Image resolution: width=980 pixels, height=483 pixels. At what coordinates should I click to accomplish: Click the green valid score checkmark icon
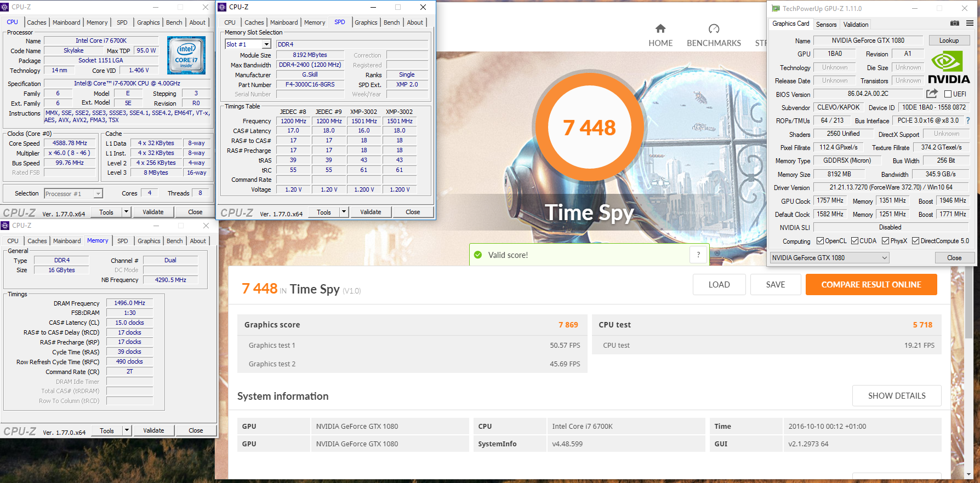pos(478,255)
